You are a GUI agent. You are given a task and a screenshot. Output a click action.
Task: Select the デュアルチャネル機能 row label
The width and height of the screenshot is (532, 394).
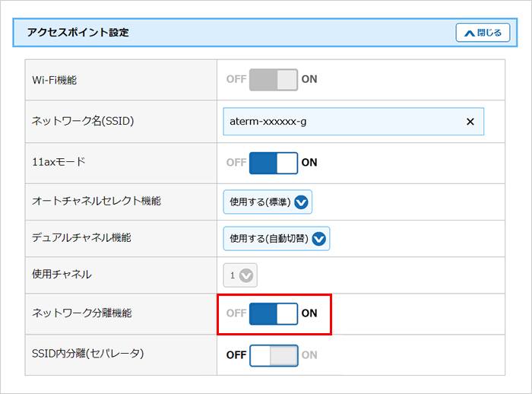[x=82, y=238]
